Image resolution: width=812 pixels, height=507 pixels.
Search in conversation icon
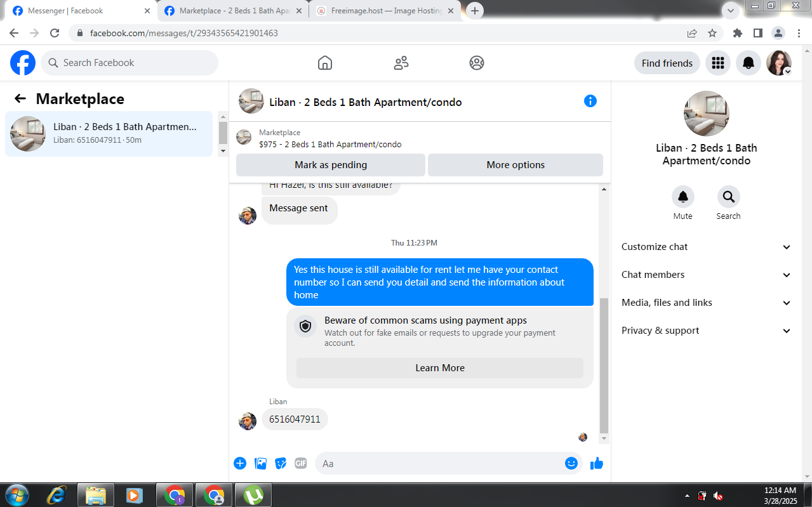click(x=728, y=197)
